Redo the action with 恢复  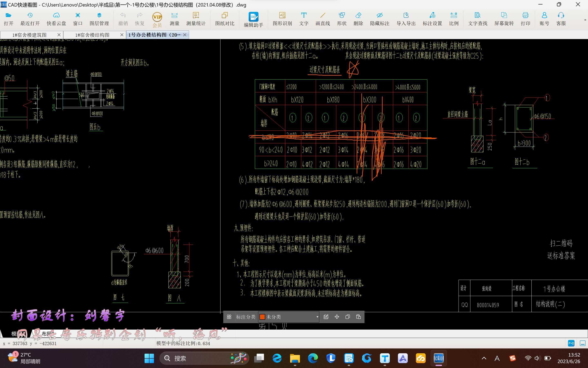[x=139, y=19]
